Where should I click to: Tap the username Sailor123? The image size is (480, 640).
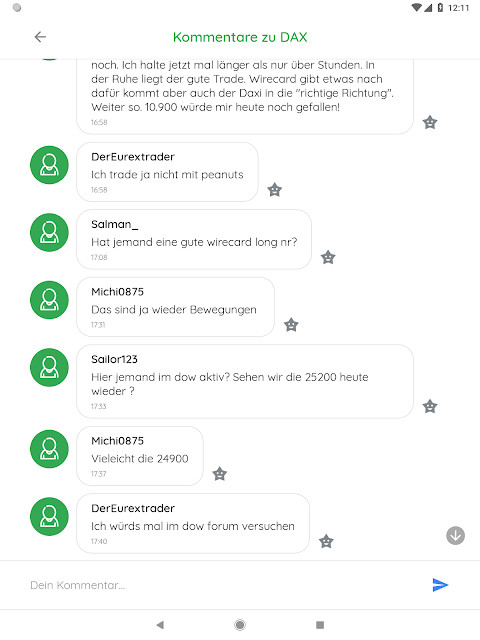pos(114,359)
